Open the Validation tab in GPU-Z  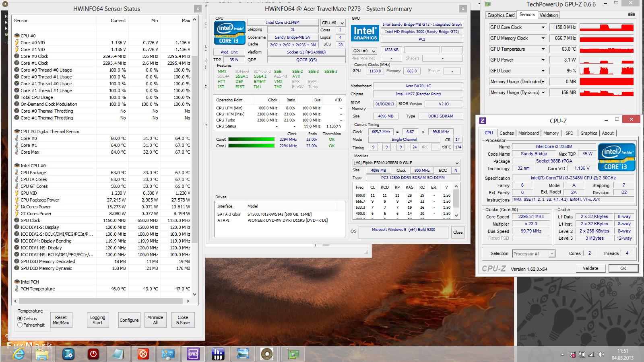click(549, 15)
